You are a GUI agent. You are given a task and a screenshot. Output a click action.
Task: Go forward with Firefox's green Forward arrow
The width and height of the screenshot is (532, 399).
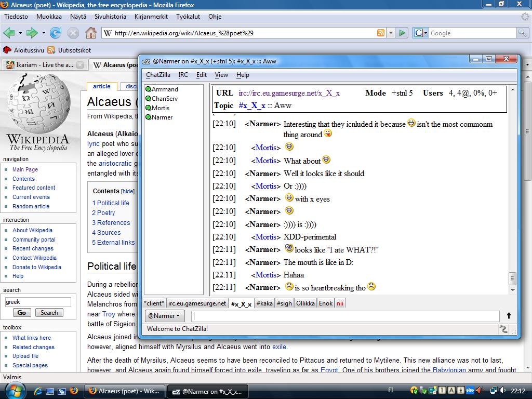pyautogui.click(x=32, y=33)
